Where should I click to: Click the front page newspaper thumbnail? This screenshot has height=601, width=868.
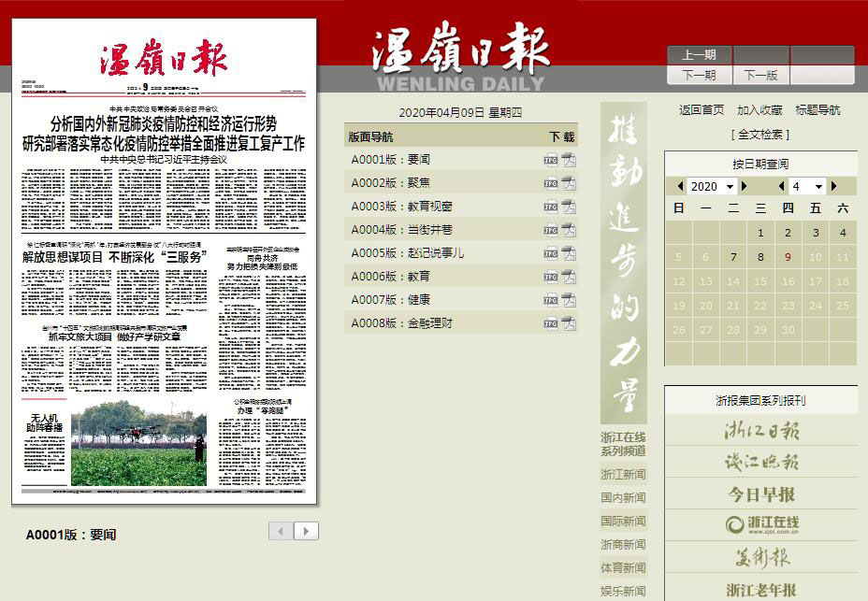pyautogui.click(x=165, y=262)
